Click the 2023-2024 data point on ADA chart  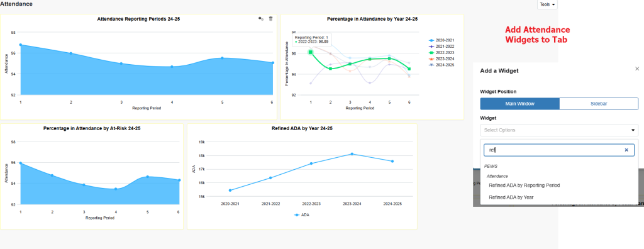click(x=352, y=154)
